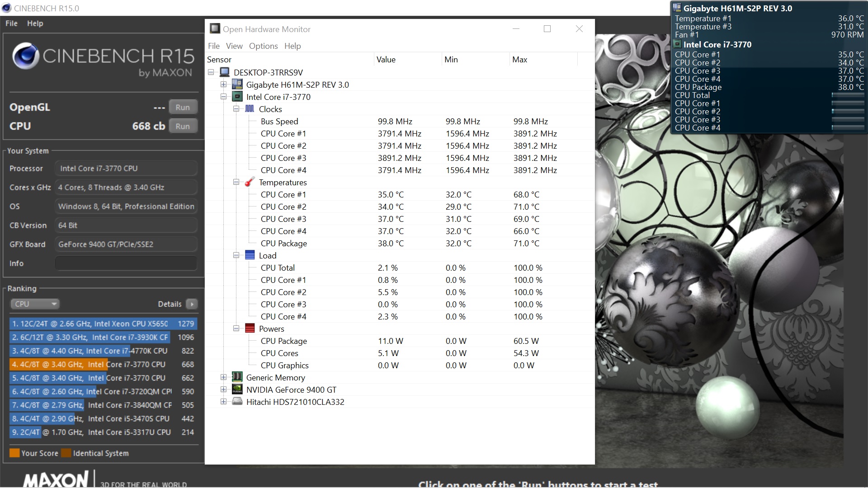This screenshot has width=868, height=488.
Task: Click the Processor field showing Intel Core i7-3770
Action: click(126, 169)
